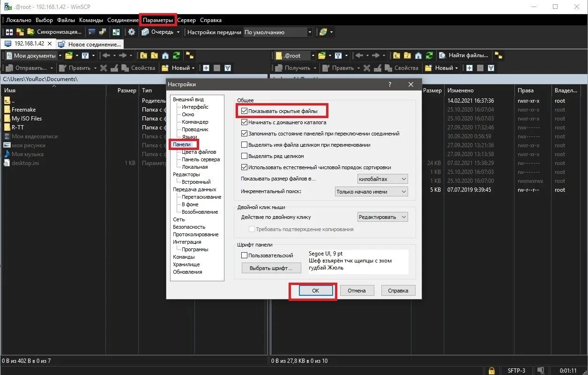Image resolution: width=588 pixels, height=375 pixels.
Task: Toggle Запоминать состояние панелей checkbox
Action: click(x=244, y=134)
